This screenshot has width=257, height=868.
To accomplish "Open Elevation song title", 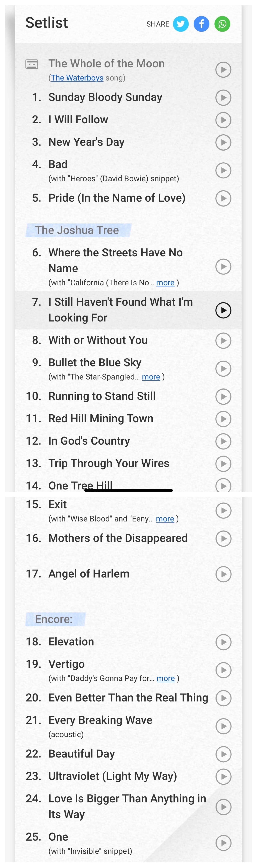I will click(x=71, y=642).
